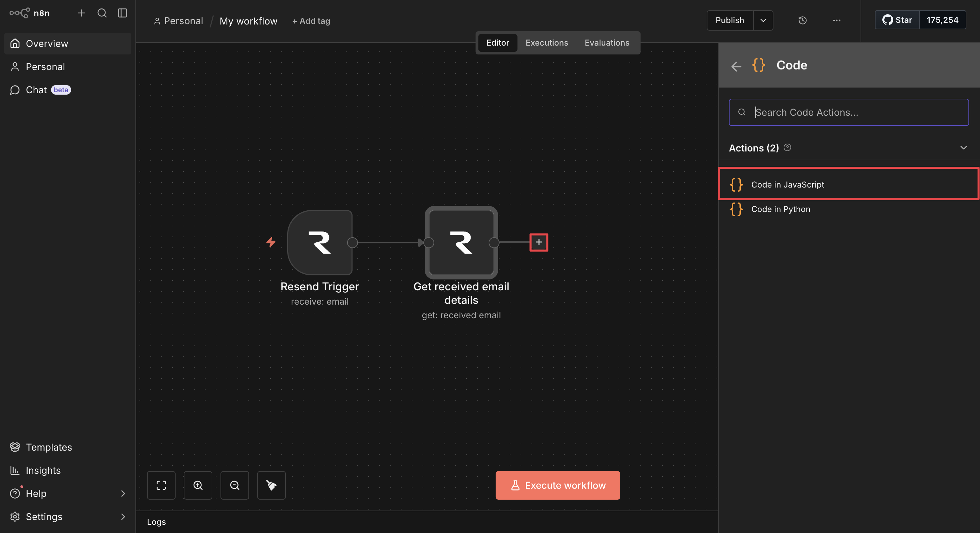Collapse the Actions (2) section
The image size is (980, 533).
pos(963,148)
